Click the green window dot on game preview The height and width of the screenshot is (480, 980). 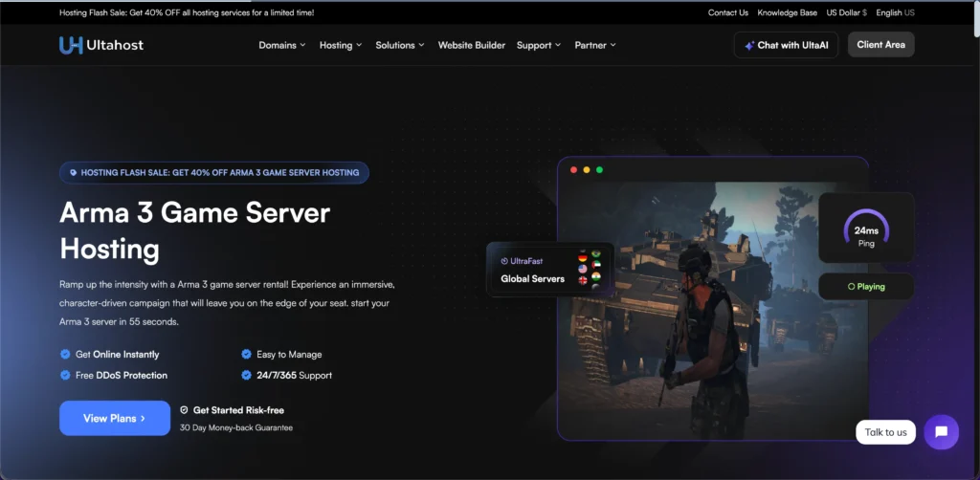point(600,170)
